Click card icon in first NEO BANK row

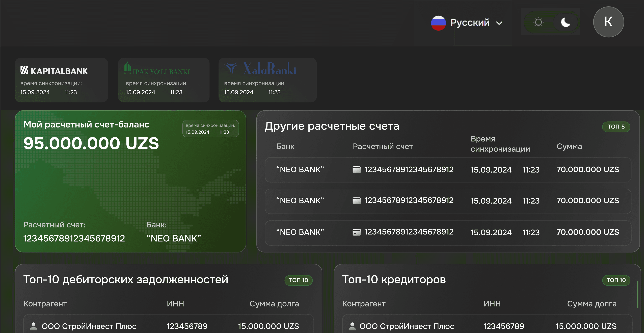click(x=357, y=170)
